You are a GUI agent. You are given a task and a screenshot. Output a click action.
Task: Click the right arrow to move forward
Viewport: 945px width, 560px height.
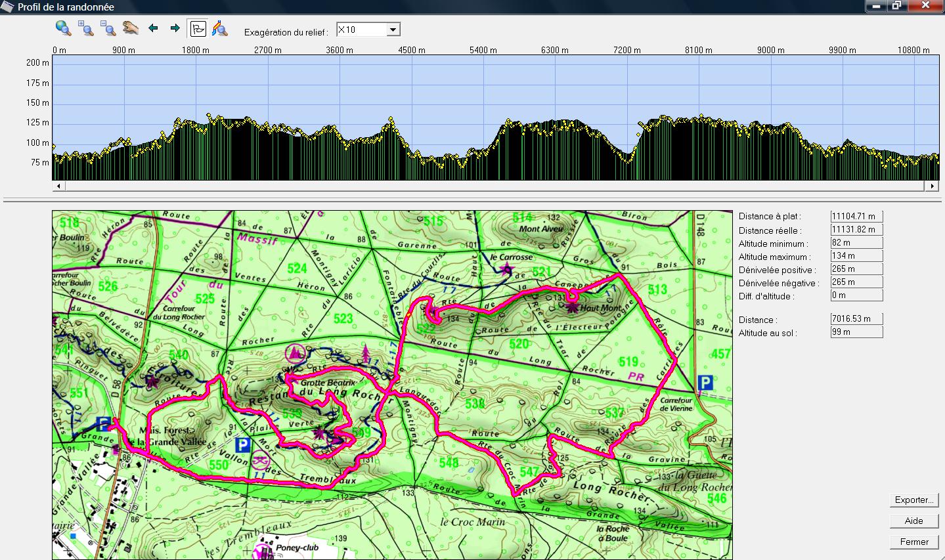pos(175,28)
